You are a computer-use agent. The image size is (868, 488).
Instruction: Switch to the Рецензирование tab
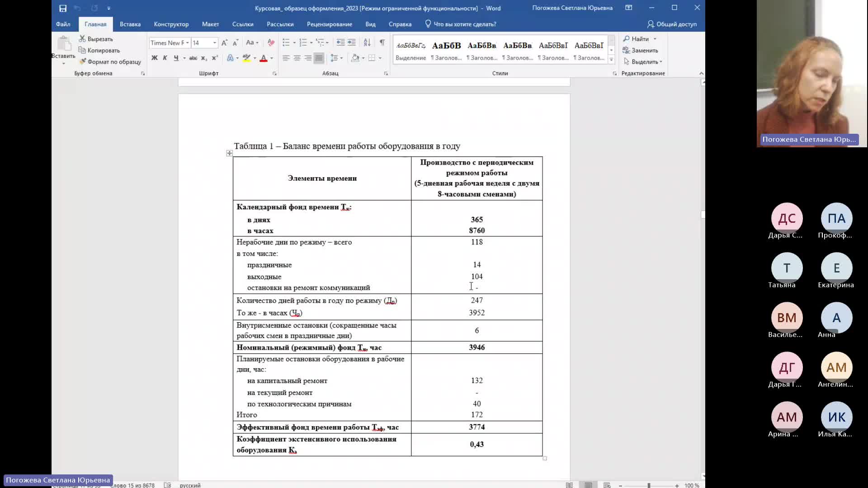[x=330, y=24]
